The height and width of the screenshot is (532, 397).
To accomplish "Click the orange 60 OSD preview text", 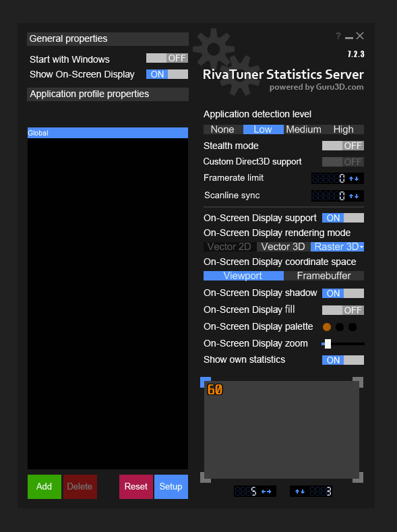I will [215, 390].
